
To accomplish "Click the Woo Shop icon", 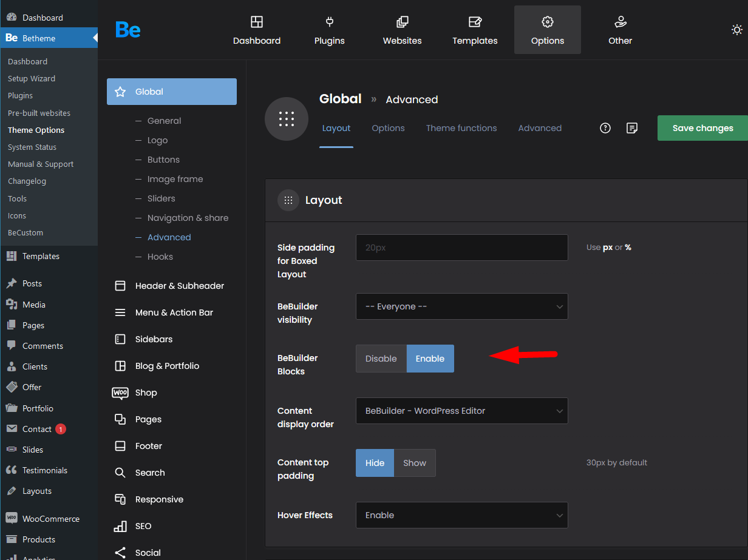I will click(x=120, y=393).
